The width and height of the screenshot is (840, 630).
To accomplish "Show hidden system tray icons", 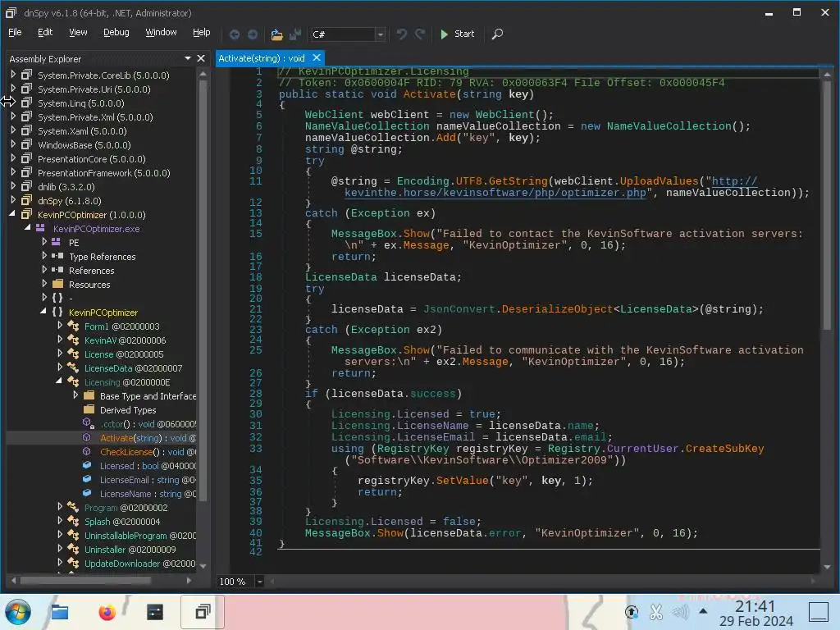I will pyautogui.click(x=703, y=611).
